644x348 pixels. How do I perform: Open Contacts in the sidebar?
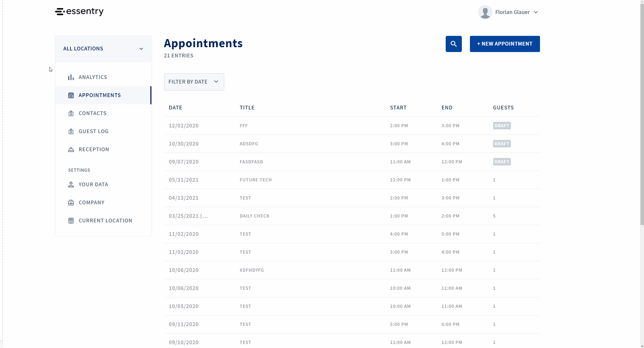pyautogui.click(x=103, y=113)
